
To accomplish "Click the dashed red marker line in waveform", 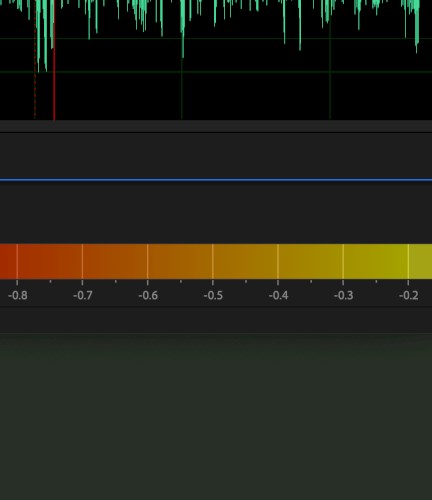I will click(x=35, y=60).
